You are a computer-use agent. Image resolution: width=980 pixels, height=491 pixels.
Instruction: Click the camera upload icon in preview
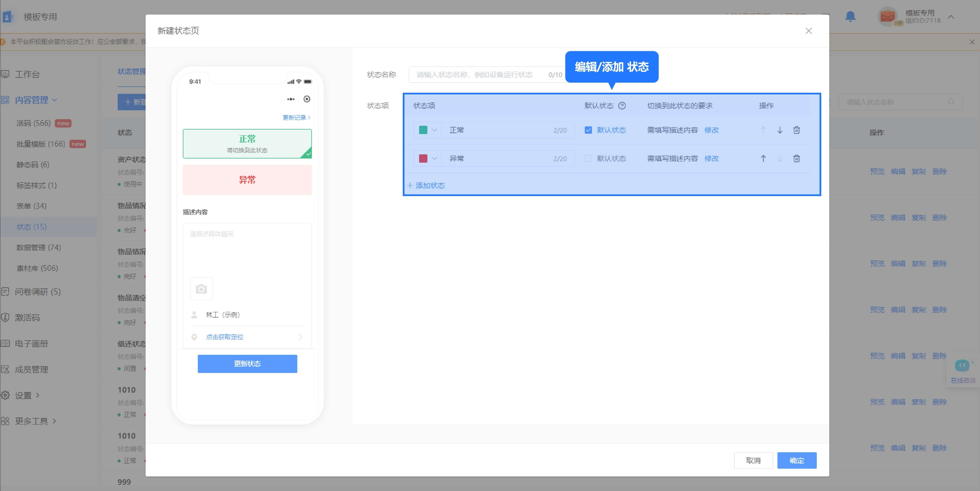pyautogui.click(x=201, y=289)
